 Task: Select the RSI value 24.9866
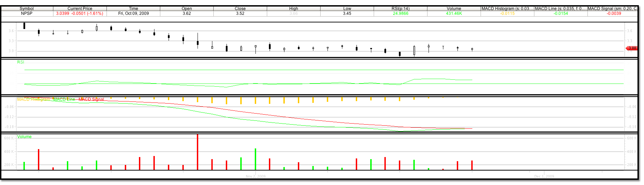pyautogui.click(x=400, y=13)
